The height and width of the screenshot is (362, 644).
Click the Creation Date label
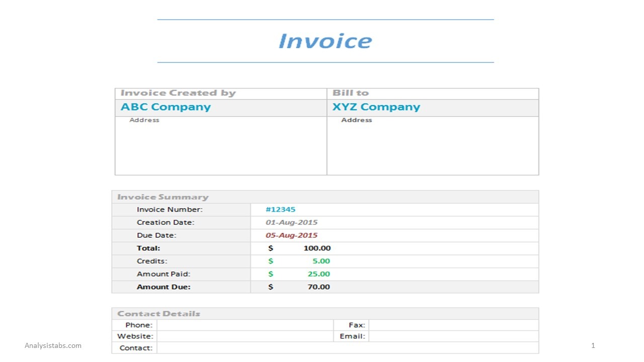click(x=166, y=222)
